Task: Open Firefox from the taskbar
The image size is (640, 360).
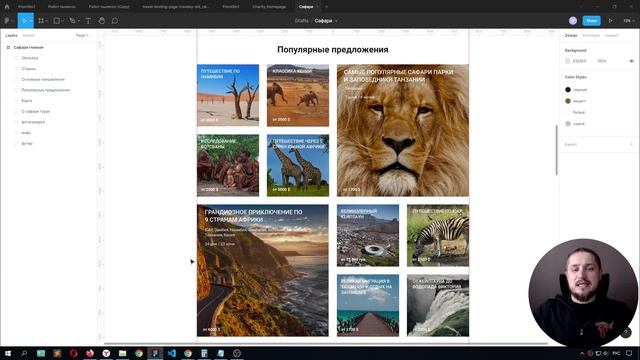Action: 90,353
